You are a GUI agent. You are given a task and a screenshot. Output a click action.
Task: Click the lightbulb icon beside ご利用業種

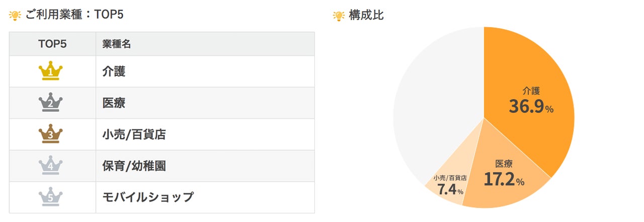click(15, 16)
